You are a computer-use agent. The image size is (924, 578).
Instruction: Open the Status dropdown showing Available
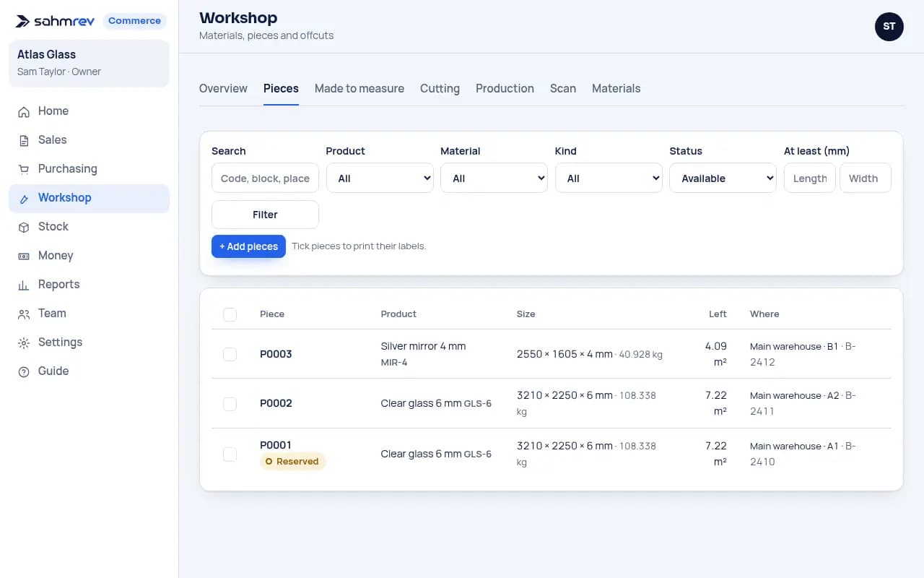(723, 178)
